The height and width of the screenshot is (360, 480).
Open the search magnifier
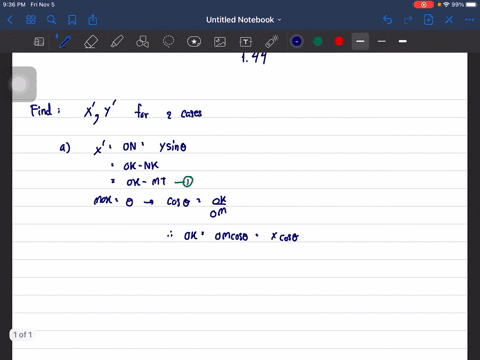(51, 20)
